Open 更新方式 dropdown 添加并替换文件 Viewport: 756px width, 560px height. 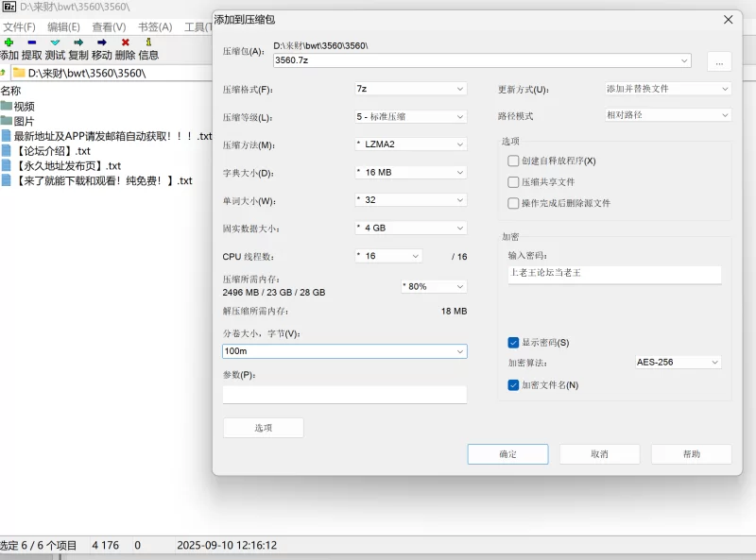coord(668,89)
